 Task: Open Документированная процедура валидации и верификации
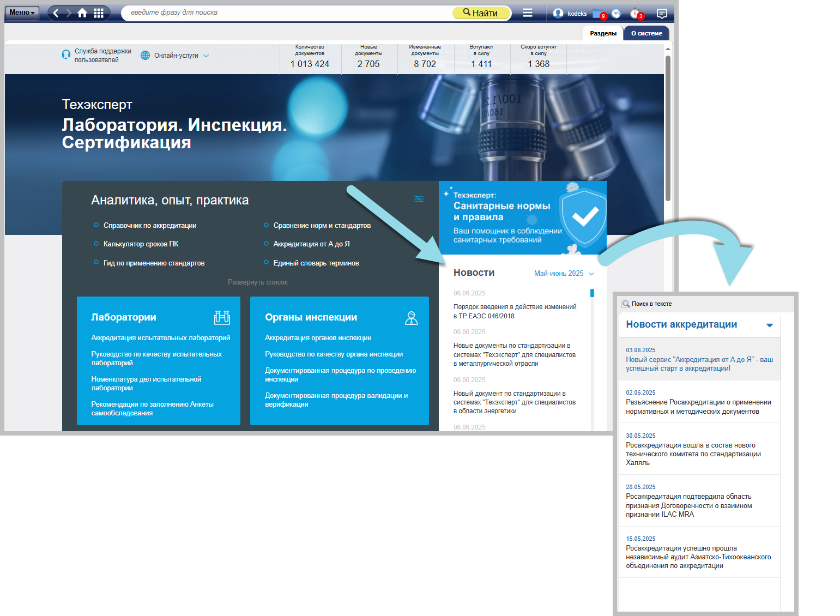336,400
